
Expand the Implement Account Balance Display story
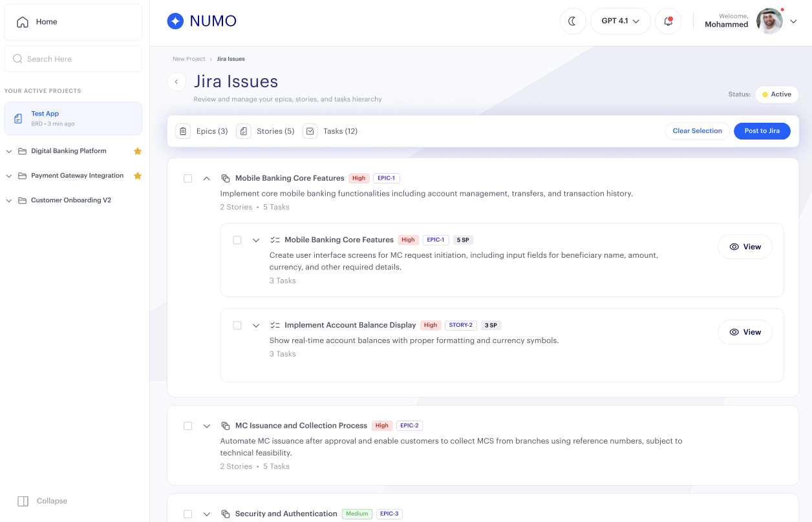click(x=256, y=326)
